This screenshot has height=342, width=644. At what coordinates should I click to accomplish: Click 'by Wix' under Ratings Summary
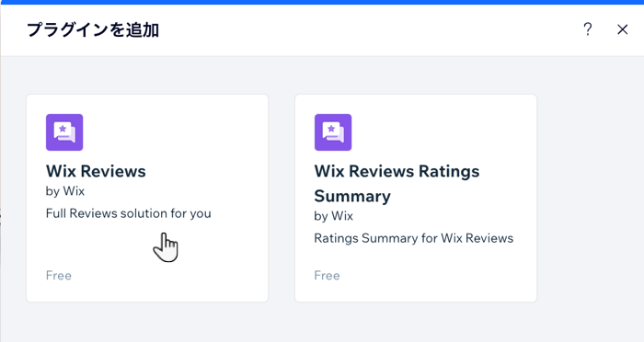pyautogui.click(x=333, y=216)
